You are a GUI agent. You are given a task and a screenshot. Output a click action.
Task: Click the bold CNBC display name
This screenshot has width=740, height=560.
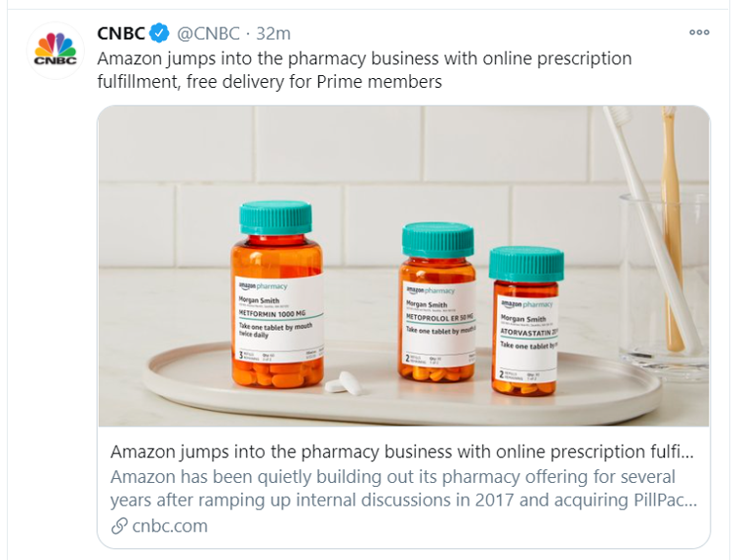120,34
